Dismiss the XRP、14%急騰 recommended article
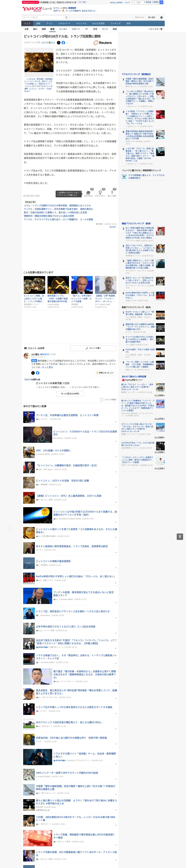This screenshot has height=868, width=186. [x=115, y=457]
